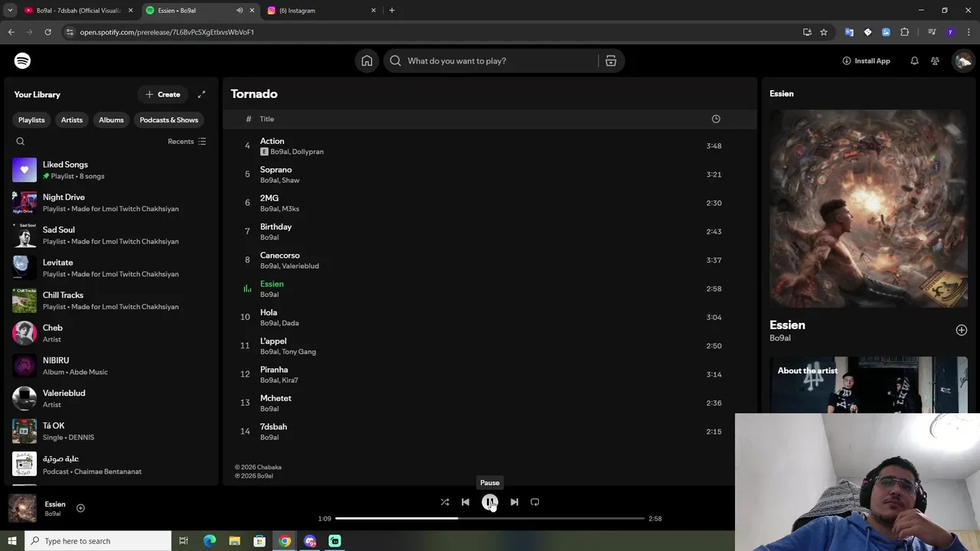Select track Canecorso

pyautogui.click(x=489, y=260)
